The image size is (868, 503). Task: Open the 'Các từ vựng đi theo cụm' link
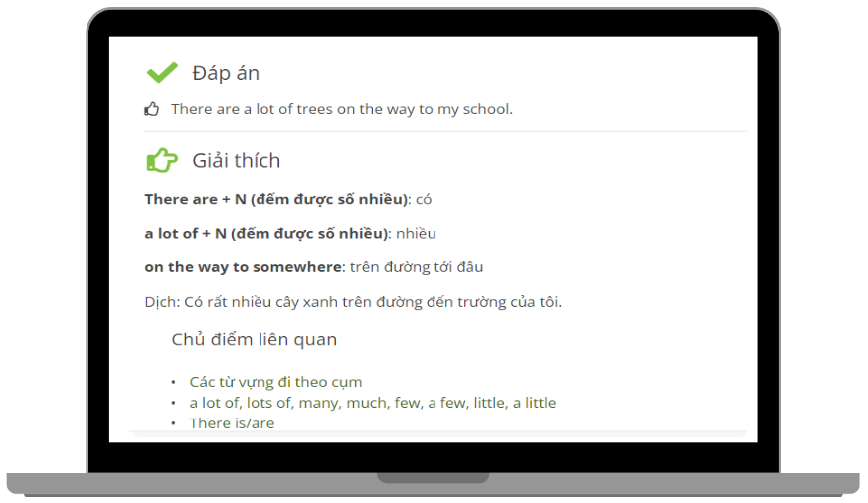coord(275,382)
